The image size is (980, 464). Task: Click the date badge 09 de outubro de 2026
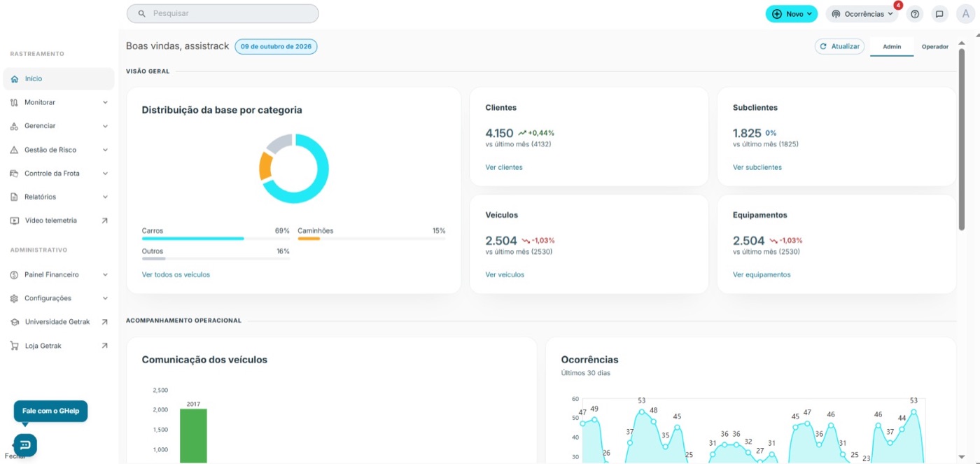(x=276, y=47)
